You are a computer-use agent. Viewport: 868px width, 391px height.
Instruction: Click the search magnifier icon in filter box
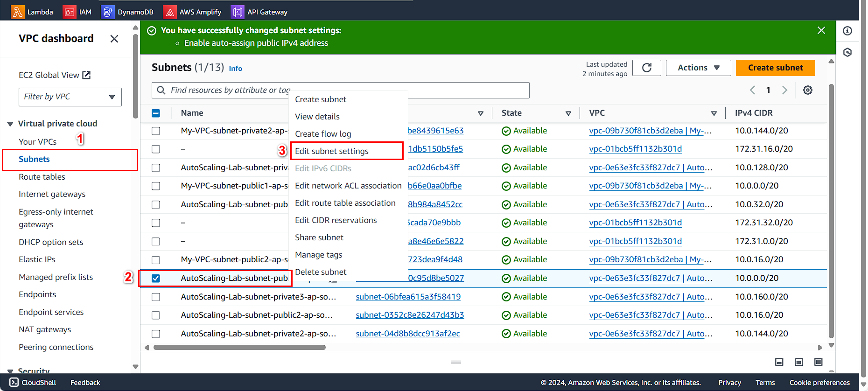tap(161, 90)
